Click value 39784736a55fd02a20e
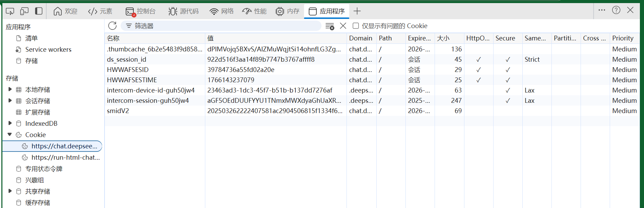Image resolution: width=644 pixels, height=208 pixels. [241, 70]
